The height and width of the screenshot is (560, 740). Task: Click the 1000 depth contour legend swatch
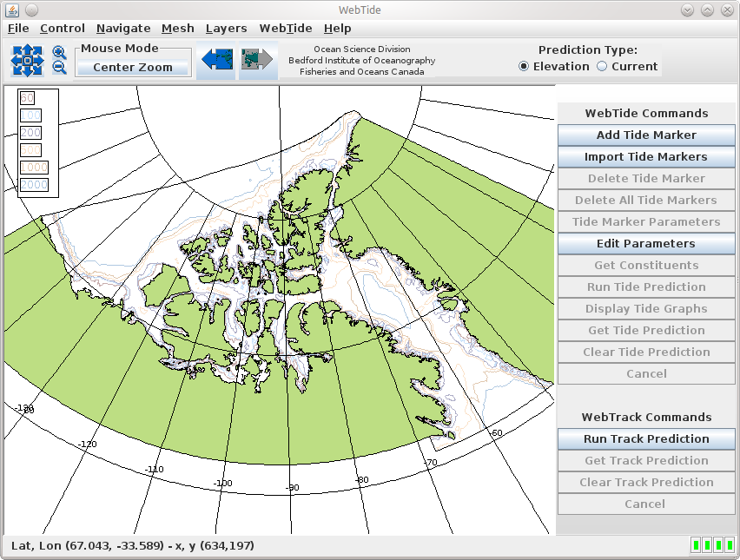tap(34, 168)
